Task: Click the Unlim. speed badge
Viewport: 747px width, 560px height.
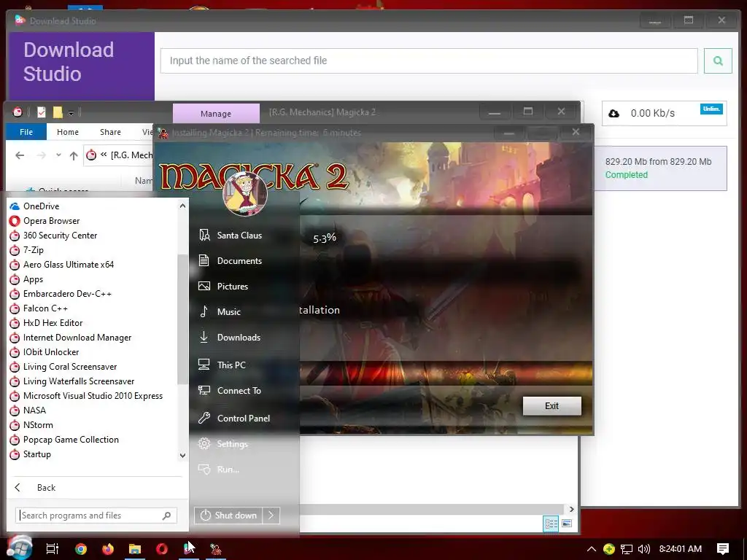Action: [x=711, y=109]
